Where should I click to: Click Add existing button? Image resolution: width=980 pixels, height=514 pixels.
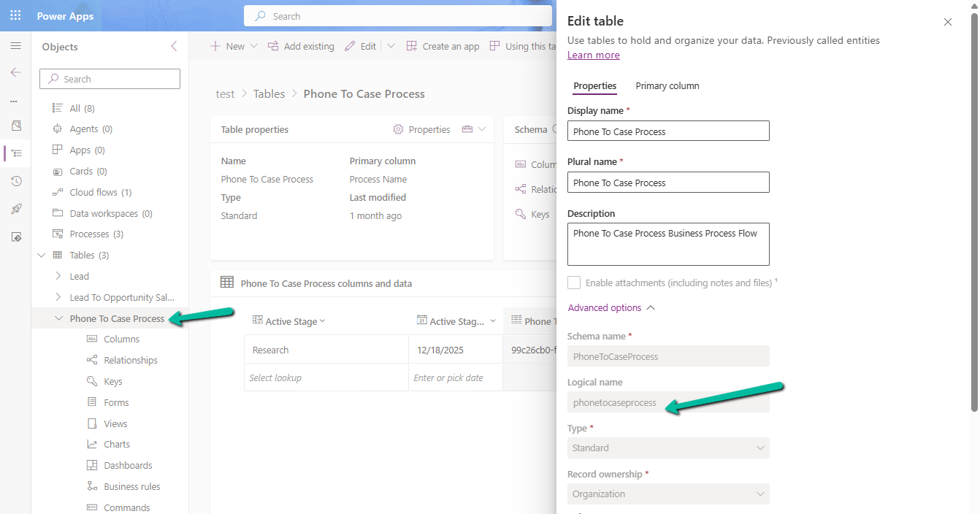tap(301, 46)
